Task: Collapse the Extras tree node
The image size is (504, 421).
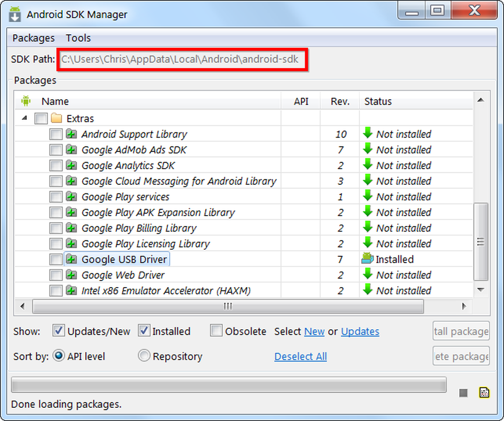Action: click(25, 118)
